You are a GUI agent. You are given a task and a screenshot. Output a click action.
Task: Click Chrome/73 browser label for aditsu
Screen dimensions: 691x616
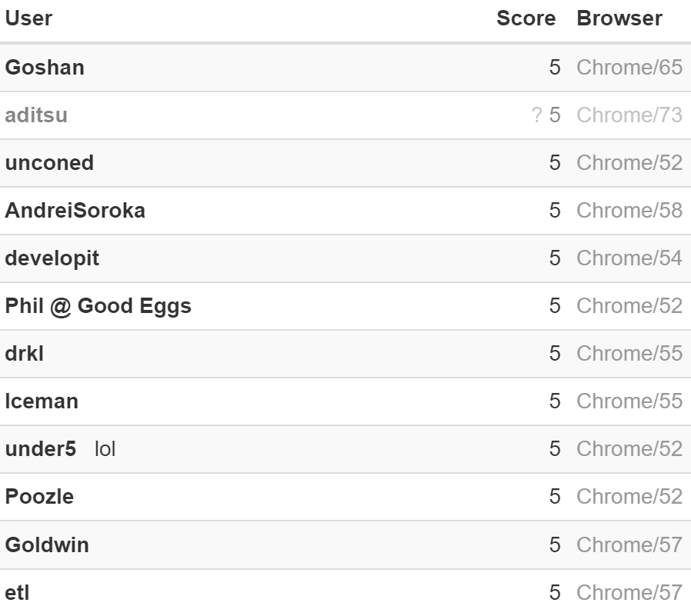[x=629, y=115]
